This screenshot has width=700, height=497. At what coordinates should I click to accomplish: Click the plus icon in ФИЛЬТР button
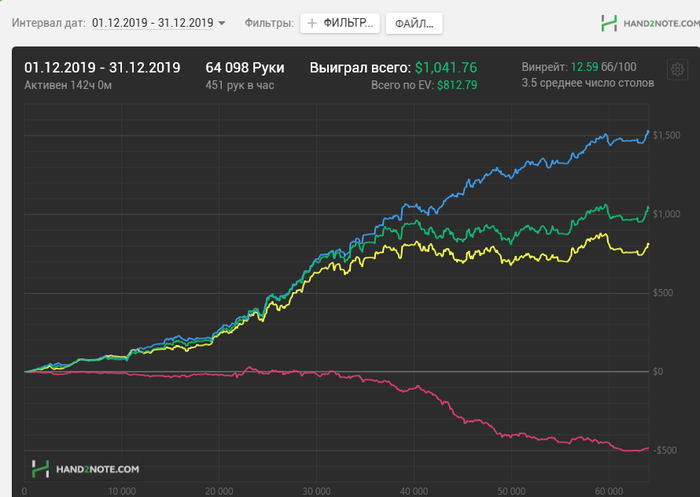[312, 23]
